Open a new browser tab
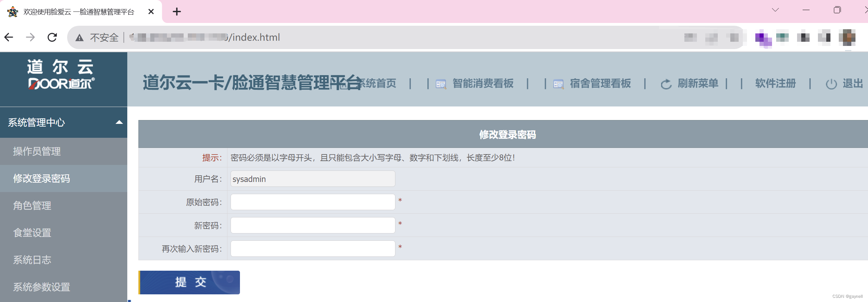The width and height of the screenshot is (868, 302). [177, 12]
